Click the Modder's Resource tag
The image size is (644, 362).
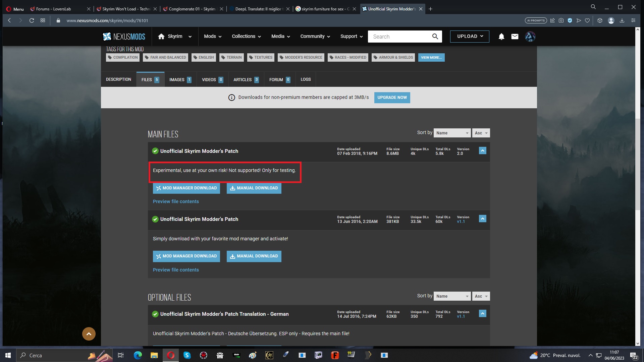point(301,57)
